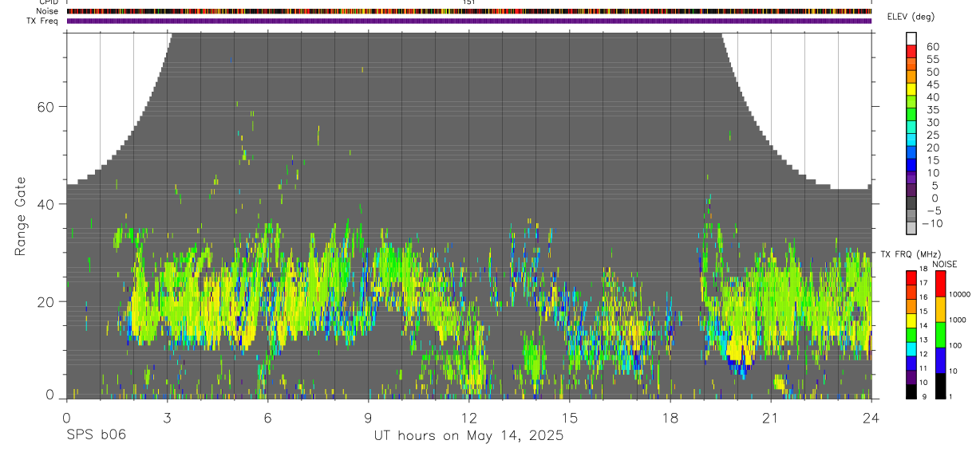This screenshot has width=980, height=452.
Task: Click the white cap of the ELEV colorbar
Action: pos(911,38)
